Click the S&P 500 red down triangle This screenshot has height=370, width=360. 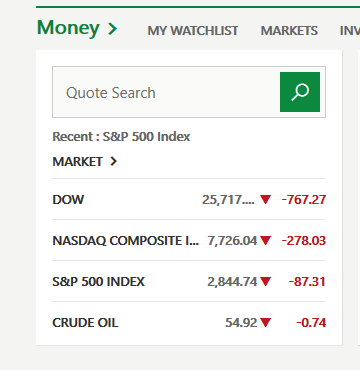coord(266,282)
